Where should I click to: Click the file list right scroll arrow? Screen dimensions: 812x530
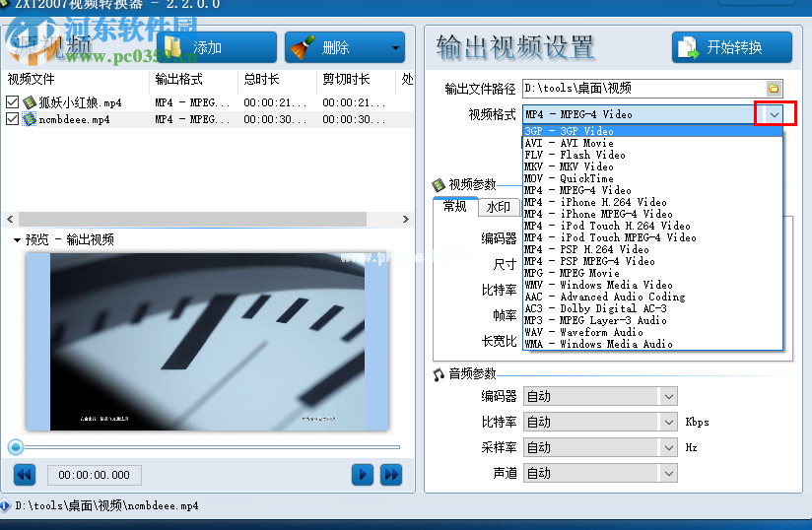405,219
